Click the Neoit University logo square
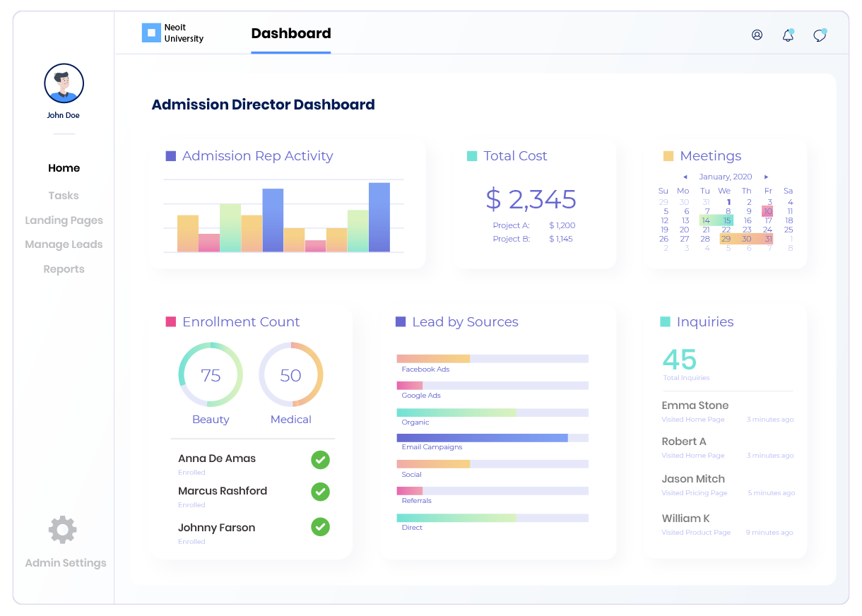862x616 pixels. [151, 32]
